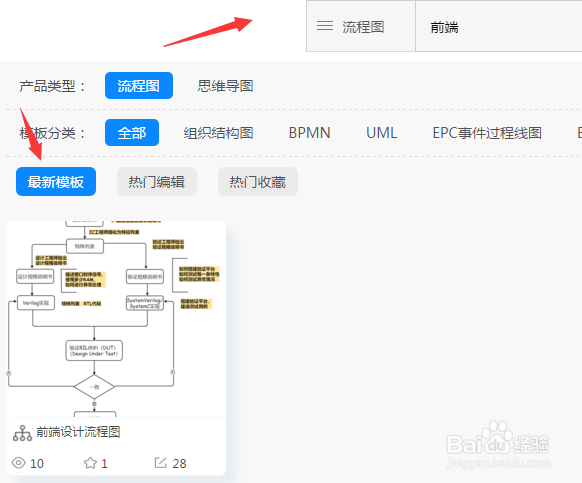Click the org-chart icon beside 前端设计流程图

click(22, 433)
